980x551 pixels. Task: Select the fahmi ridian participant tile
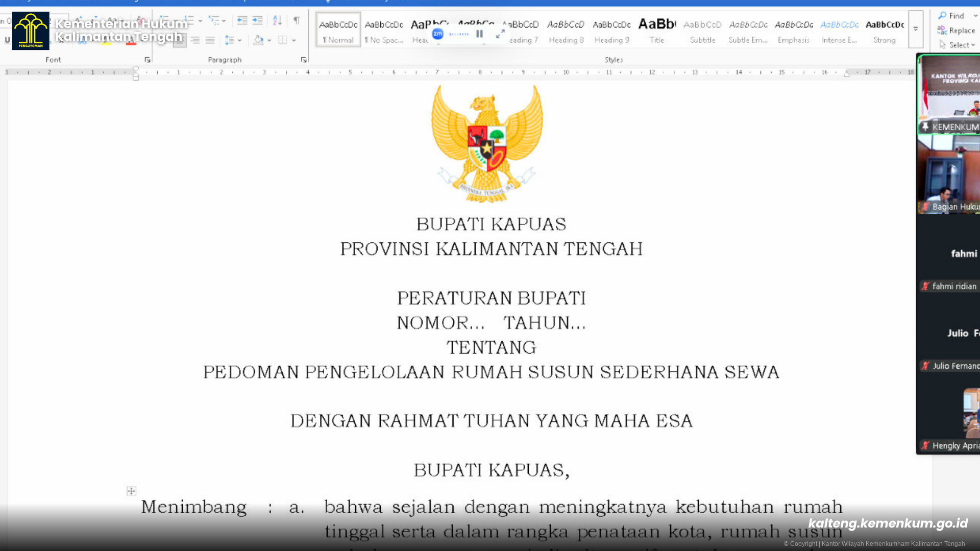pyautogui.click(x=949, y=254)
